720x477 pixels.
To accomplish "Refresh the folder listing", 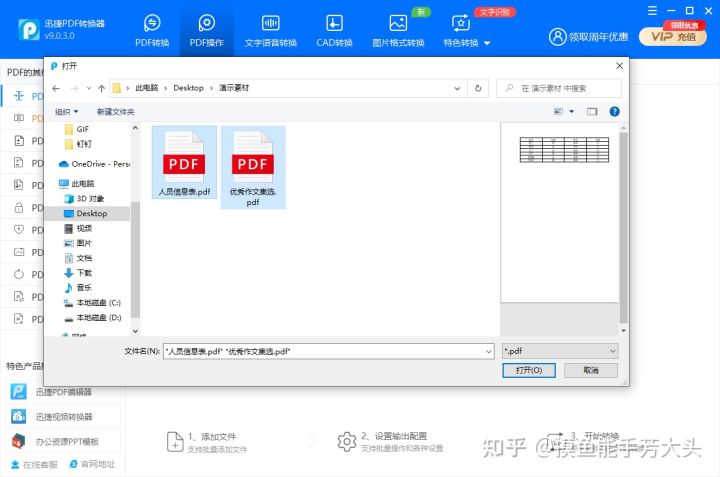I will 478,88.
